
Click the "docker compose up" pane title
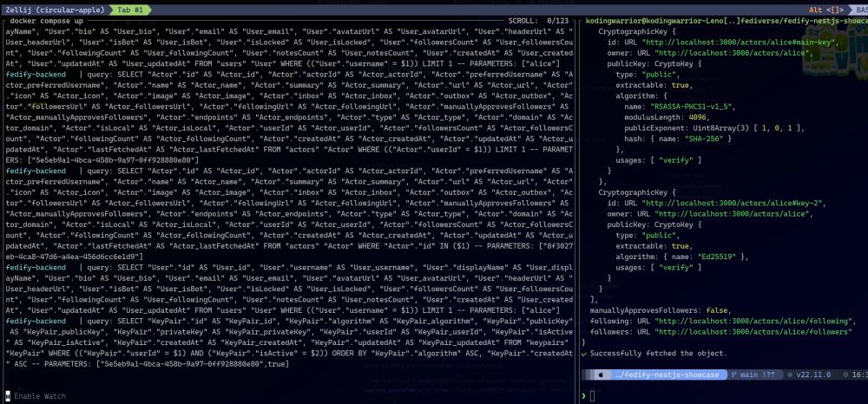[x=47, y=21]
